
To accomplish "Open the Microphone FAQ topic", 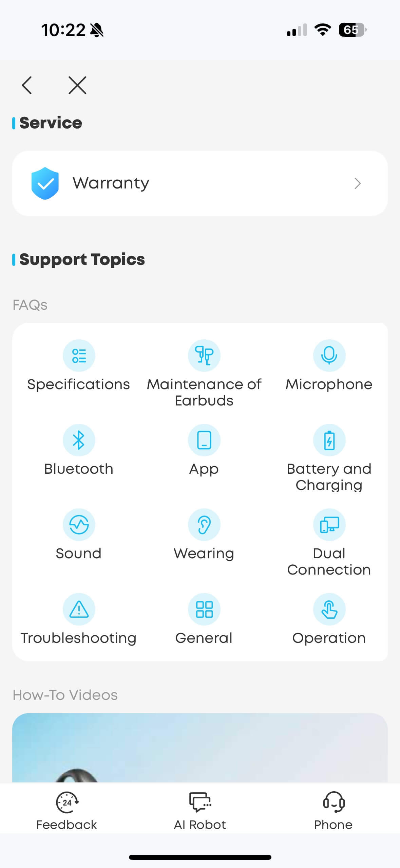I will 329,356.
